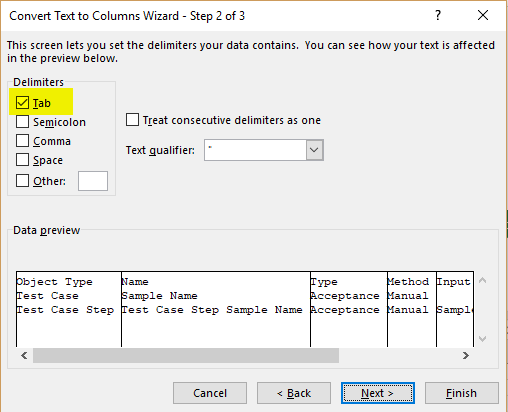Proceed with the Next button

378,393
